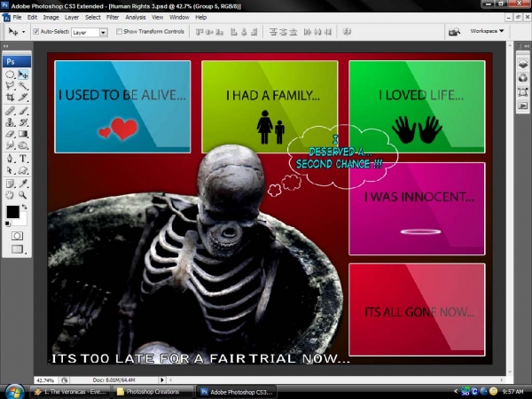This screenshot has height=399, width=532.
Task: Select the Polygonal Lasso tool
Action: 10,85
